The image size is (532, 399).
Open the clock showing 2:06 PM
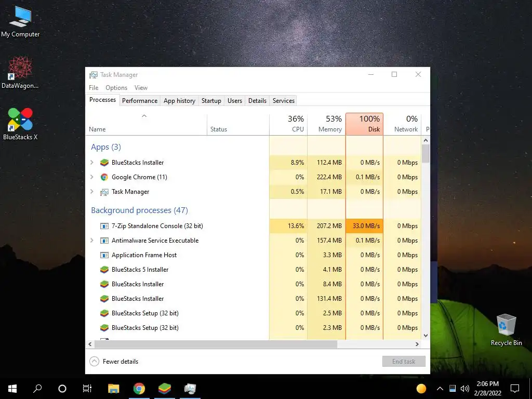click(487, 389)
